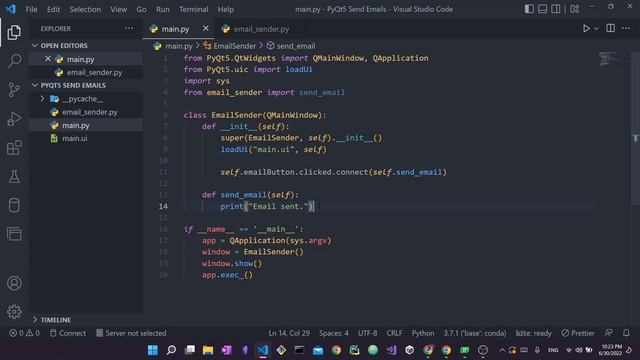
Task: Toggle bottom Panel visibility
Action: pyautogui.click(x=542, y=9)
